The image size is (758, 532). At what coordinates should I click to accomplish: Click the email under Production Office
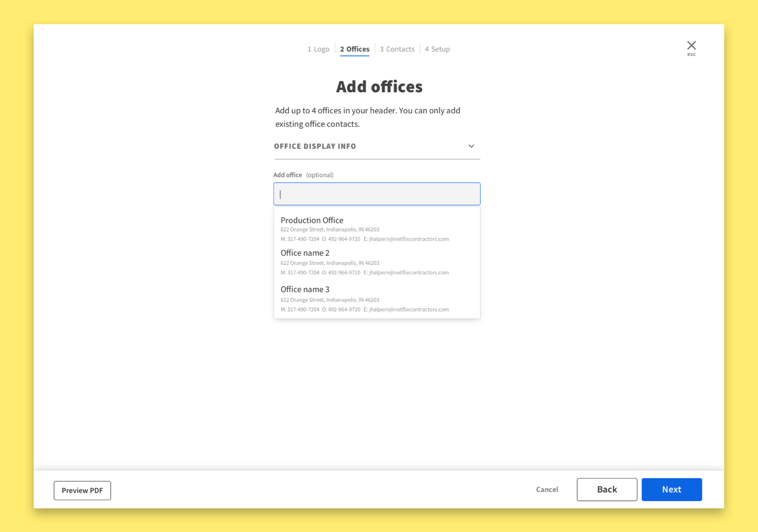407,238
